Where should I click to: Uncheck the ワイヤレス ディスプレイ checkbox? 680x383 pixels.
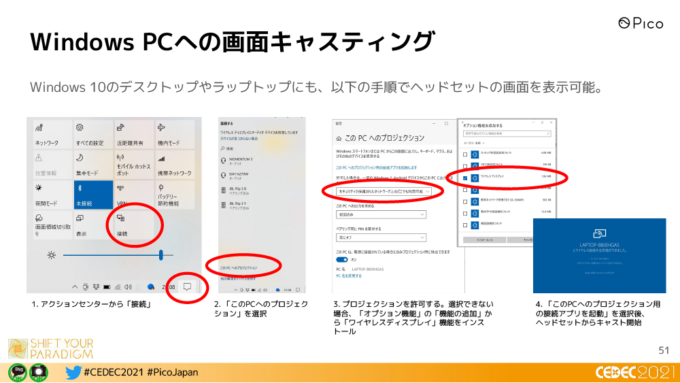click(465, 178)
